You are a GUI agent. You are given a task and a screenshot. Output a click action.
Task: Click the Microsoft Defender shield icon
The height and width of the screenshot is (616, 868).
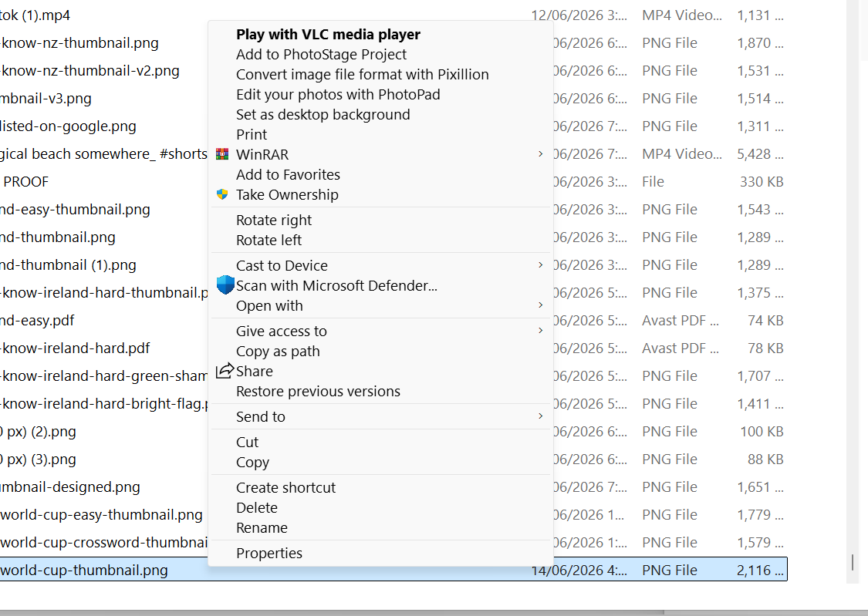pos(225,284)
